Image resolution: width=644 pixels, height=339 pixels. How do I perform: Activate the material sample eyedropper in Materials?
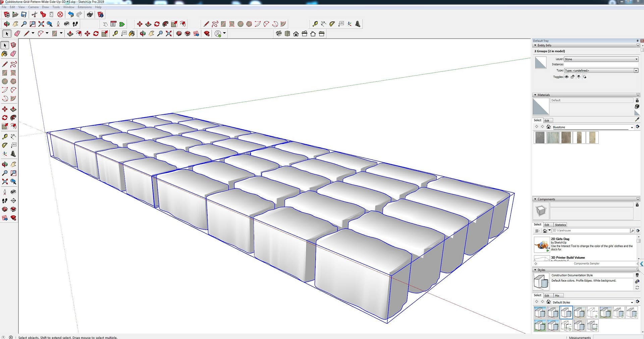click(637, 120)
